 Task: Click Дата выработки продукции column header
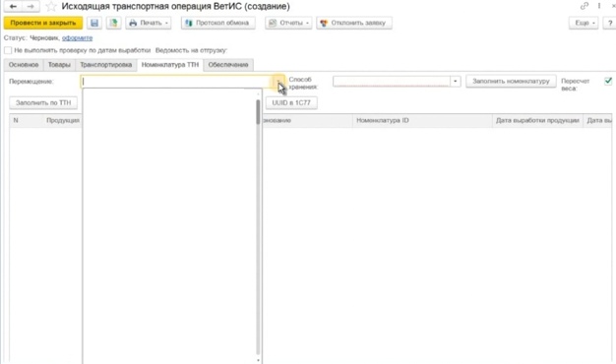(x=537, y=120)
